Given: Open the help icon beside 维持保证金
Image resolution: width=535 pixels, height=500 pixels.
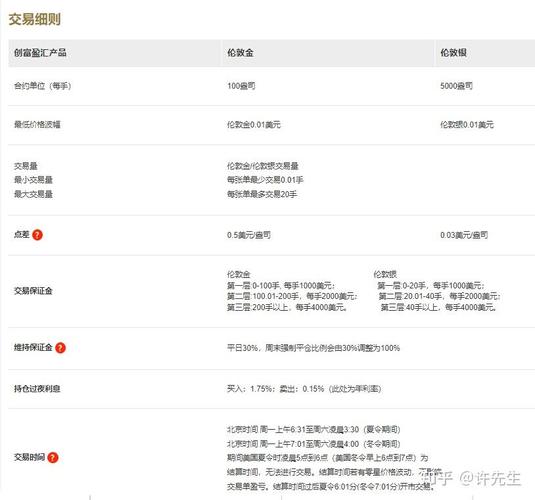Looking at the screenshot, I should (60, 348).
